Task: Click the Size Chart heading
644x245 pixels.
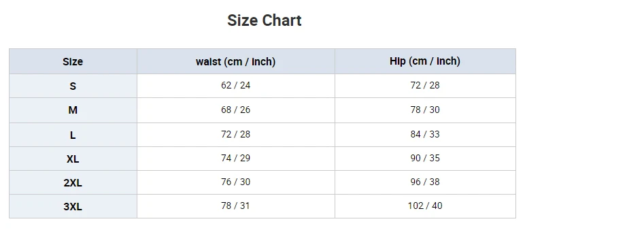Action: point(264,20)
